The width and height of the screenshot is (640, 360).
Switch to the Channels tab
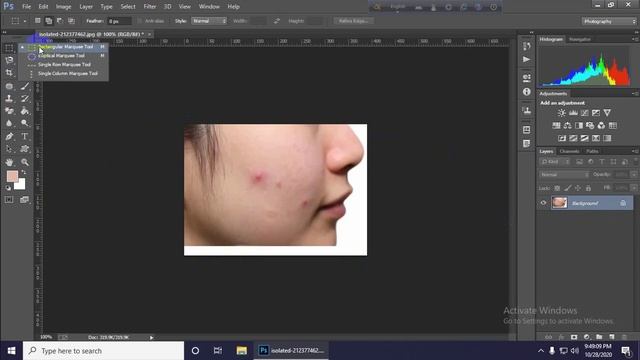569,151
